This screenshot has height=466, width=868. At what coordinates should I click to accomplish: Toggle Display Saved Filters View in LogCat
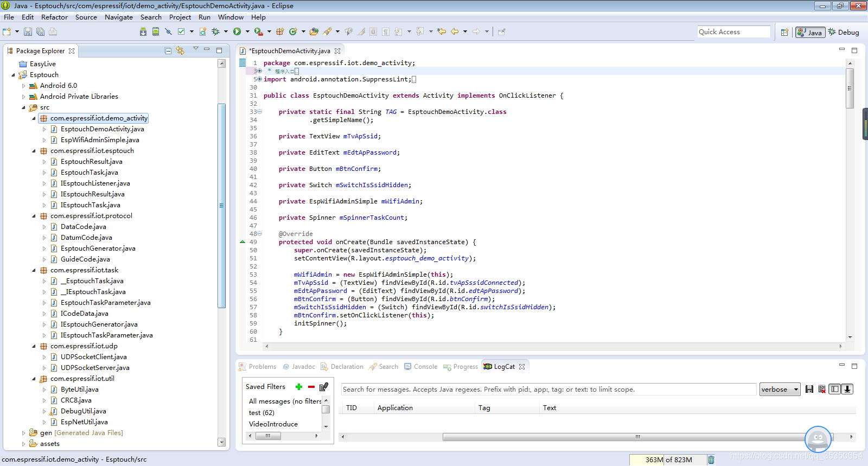(x=835, y=389)
